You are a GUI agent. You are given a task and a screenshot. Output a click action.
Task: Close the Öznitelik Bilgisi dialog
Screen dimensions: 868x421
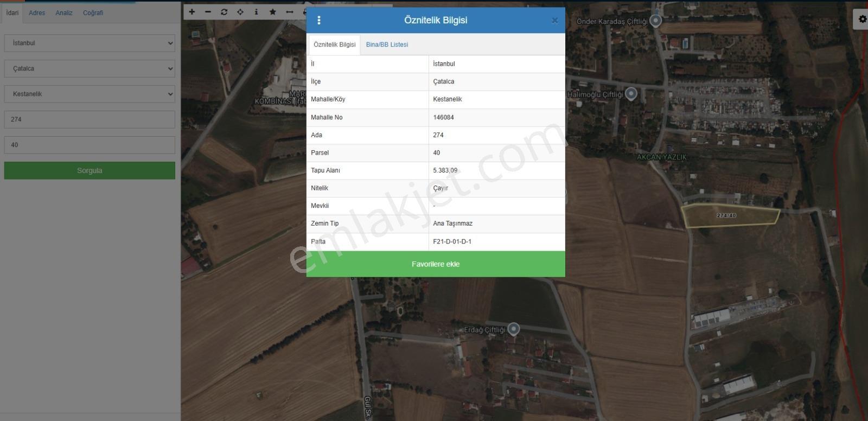point(554,21)
